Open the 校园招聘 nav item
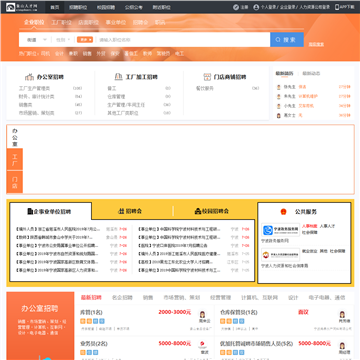Image resolution: width=360 pixels, height=360 pixels. pos(106,7)
